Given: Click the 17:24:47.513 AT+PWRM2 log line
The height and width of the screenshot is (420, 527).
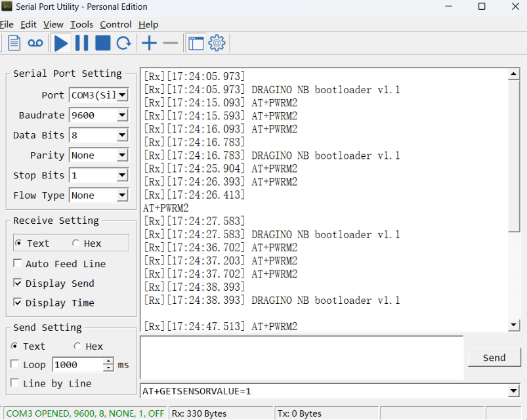Looking at the screenshot, I should 221,326.
